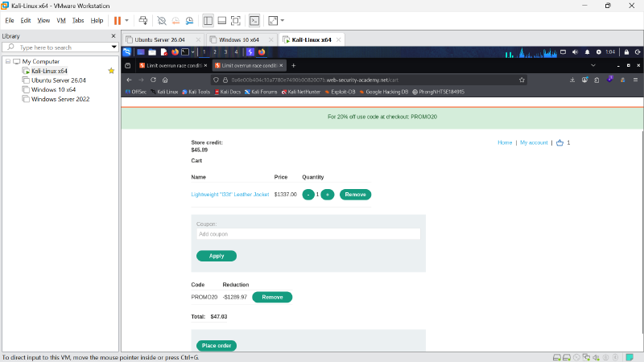Screen dimensions: 644x362
Task: Toggle the favorite star for Kali-Linux x64
Action: point(111,71)
